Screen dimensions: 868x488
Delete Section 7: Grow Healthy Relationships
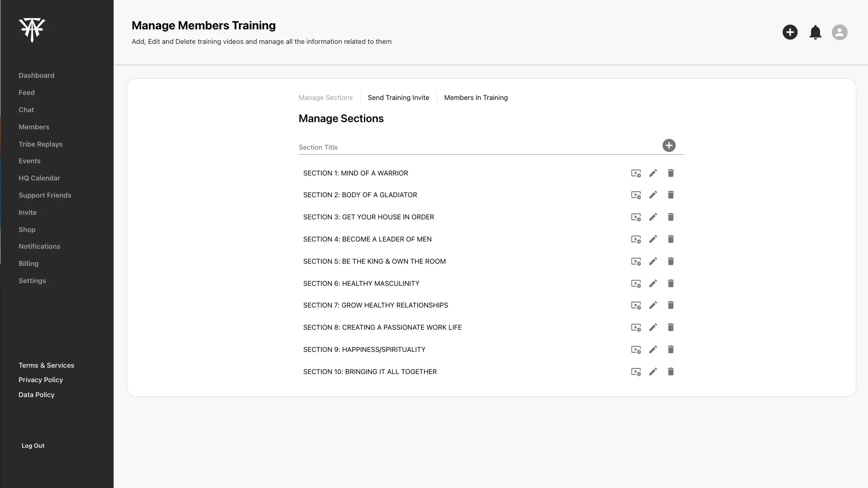[671, 305]
